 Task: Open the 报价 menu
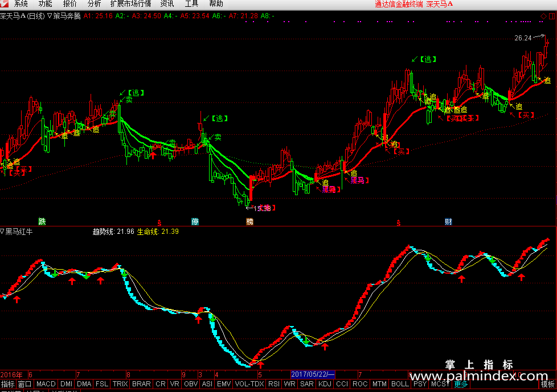pyautogui.click(x=69, y=4)
